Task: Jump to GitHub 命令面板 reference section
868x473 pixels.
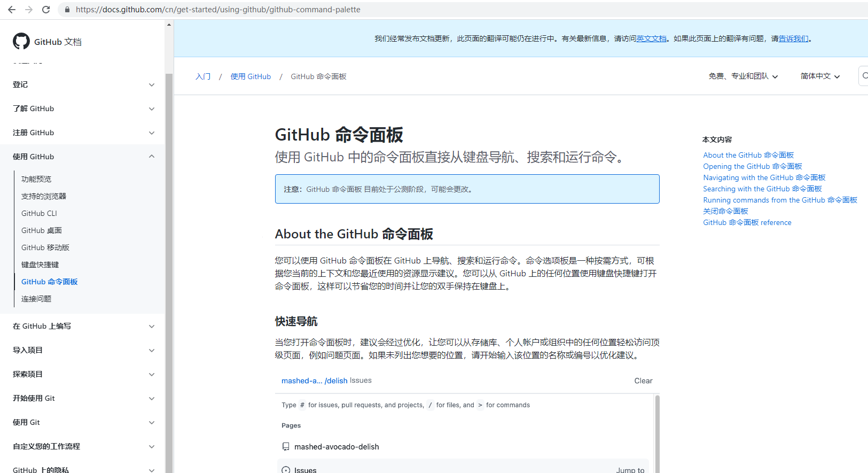Action: point(747,222)
